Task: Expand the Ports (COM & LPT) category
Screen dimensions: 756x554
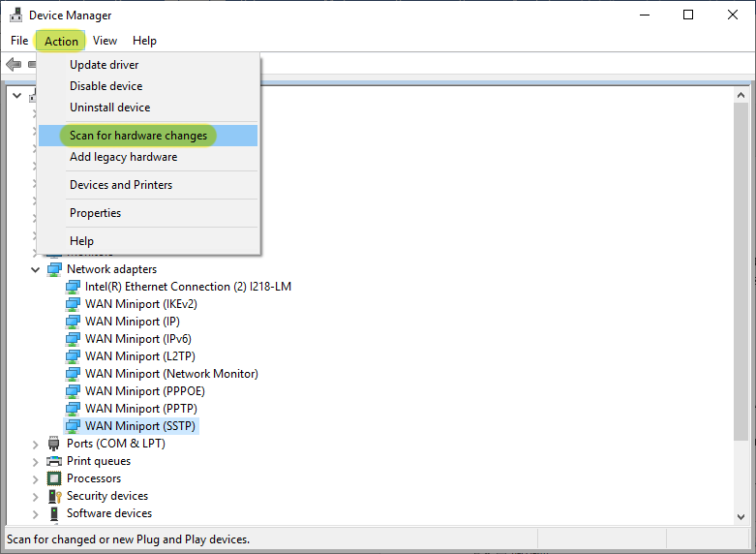Action: (x=35, y=444)
